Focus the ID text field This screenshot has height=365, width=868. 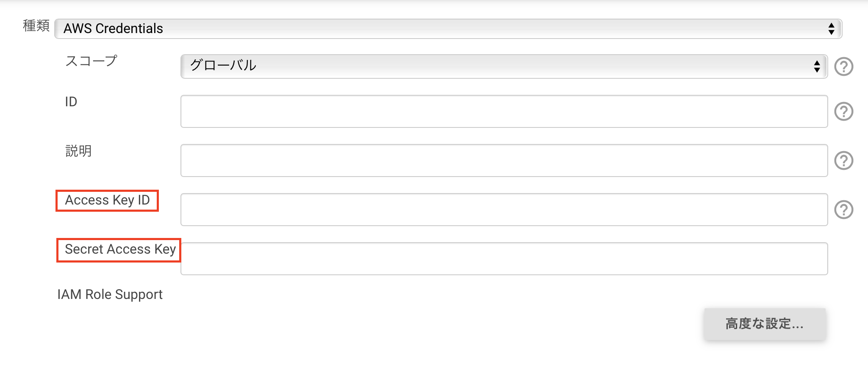coord(504,111)
